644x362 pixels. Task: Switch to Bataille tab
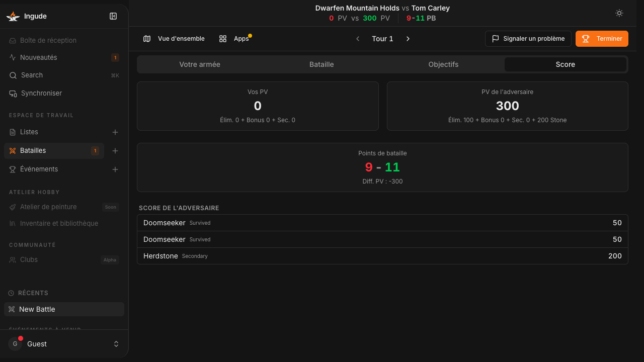click(321, 64)
